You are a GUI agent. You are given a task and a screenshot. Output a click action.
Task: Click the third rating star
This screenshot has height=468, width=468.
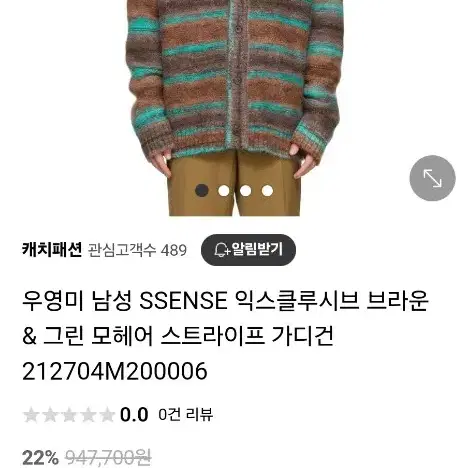pyautogui.click(x=69, y=415)
